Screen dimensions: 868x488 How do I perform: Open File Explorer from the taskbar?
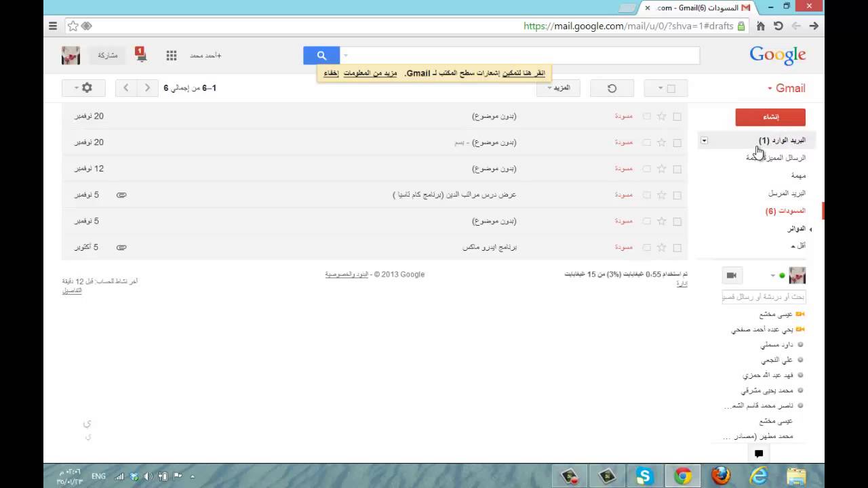(797, 476)
